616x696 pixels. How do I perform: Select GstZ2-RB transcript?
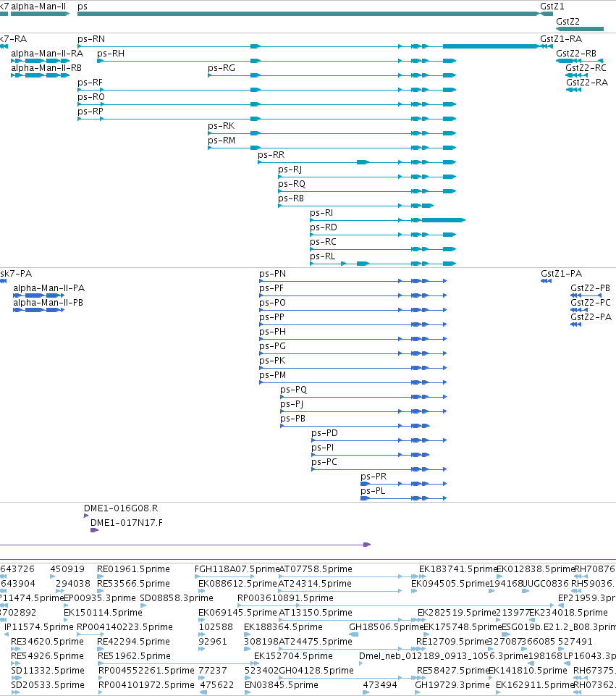click(576, 54)
